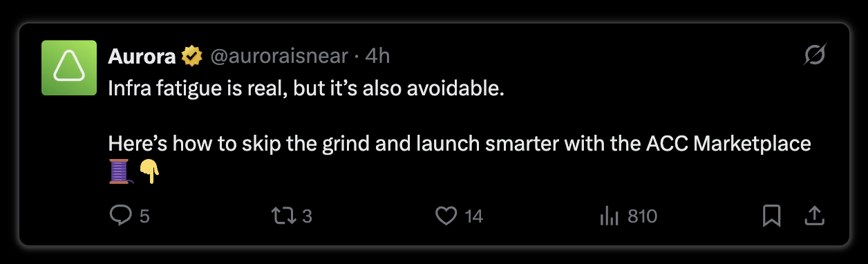Click the repost count number 3
Viewport: 868px width, 264px height.
[x=308, y=216]
